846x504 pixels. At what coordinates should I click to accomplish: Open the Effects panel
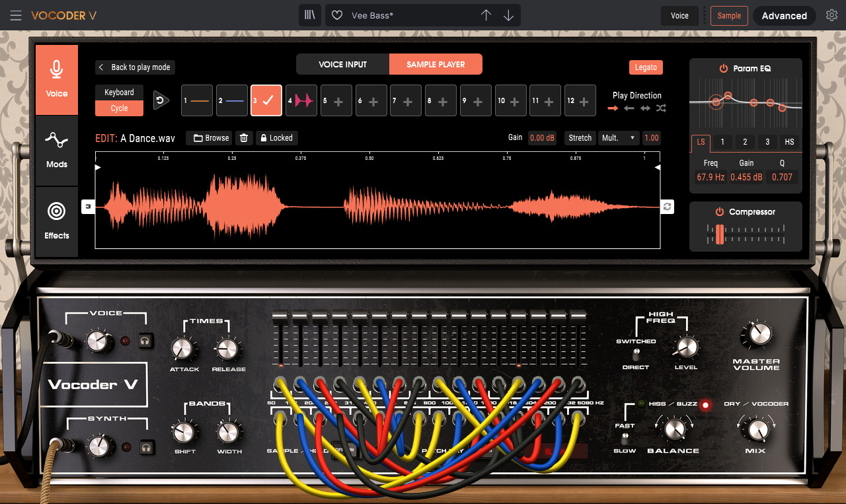click(57, 221)
